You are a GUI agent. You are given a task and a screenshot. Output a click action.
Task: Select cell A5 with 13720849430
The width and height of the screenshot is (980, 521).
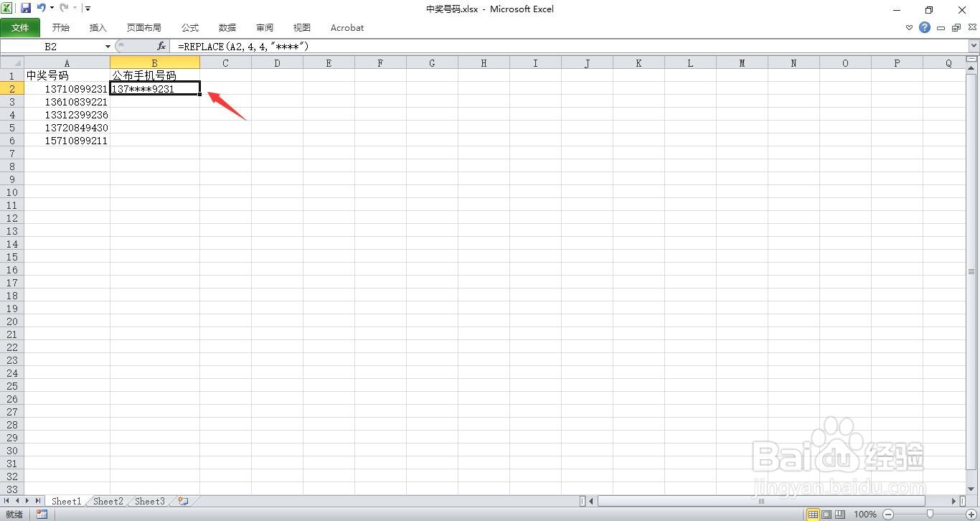coord(67,127)
